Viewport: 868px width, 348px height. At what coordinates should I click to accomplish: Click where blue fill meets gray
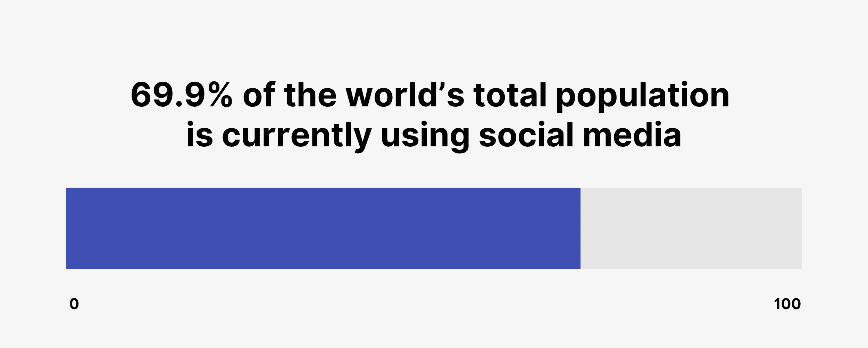[x=580, y=228]
